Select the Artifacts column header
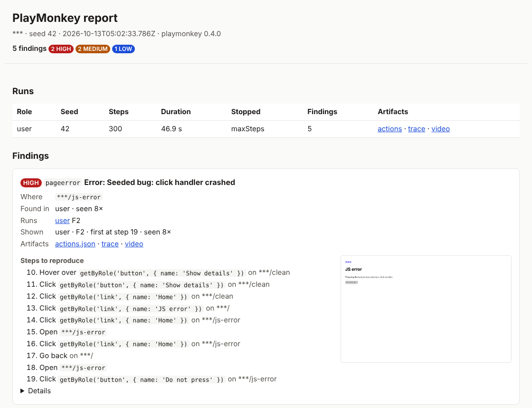 [x=392, y=112]
